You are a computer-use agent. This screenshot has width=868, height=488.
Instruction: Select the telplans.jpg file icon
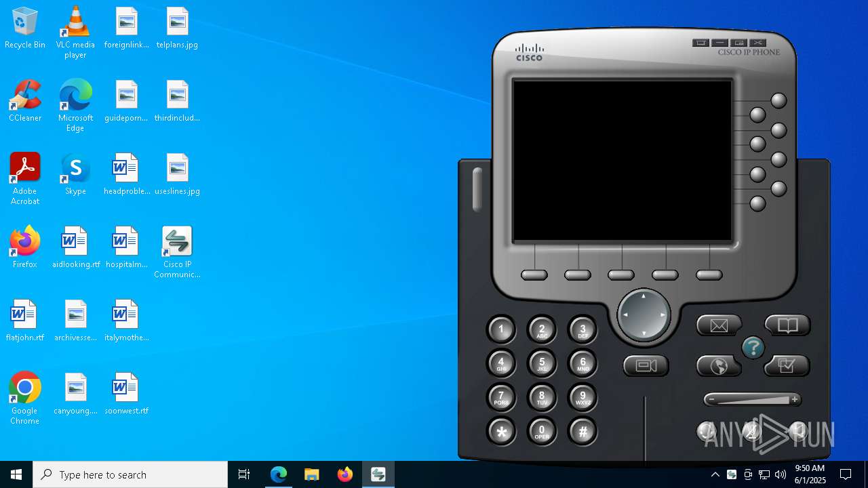[177, 28]
